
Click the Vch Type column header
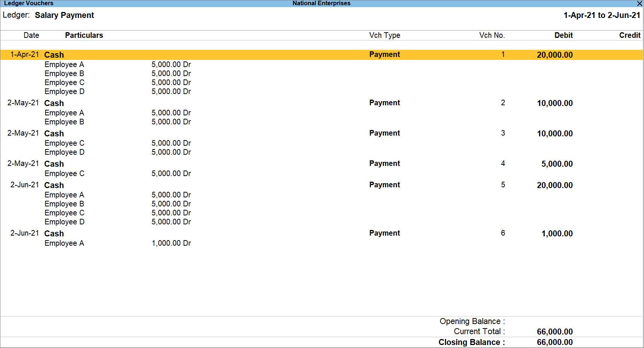pos(385,35)
